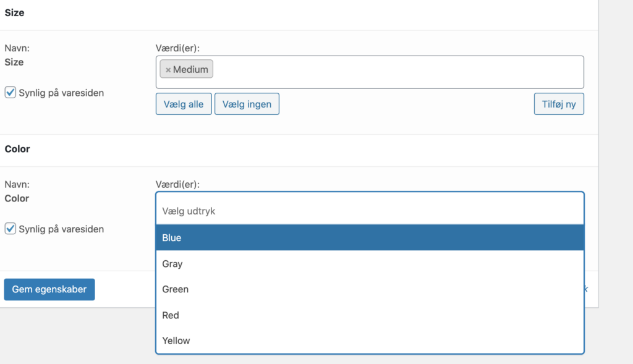Open the Size values selection box
The width and height of the screenshot is (633, 364).
point(396,72)
